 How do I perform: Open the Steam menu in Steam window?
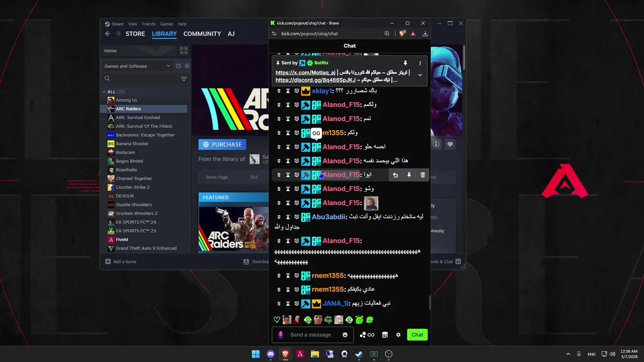(x=117, y=24)
